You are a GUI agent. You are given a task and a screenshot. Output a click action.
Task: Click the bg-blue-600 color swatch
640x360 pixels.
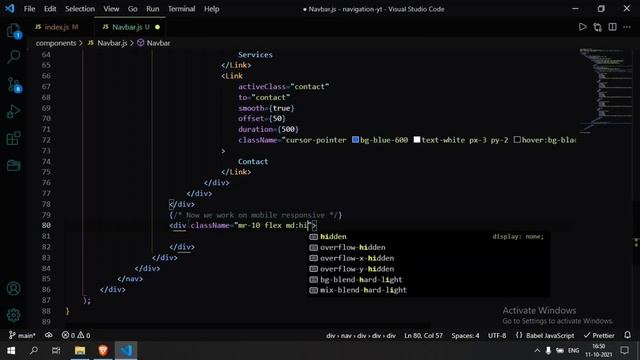point(356,140)
